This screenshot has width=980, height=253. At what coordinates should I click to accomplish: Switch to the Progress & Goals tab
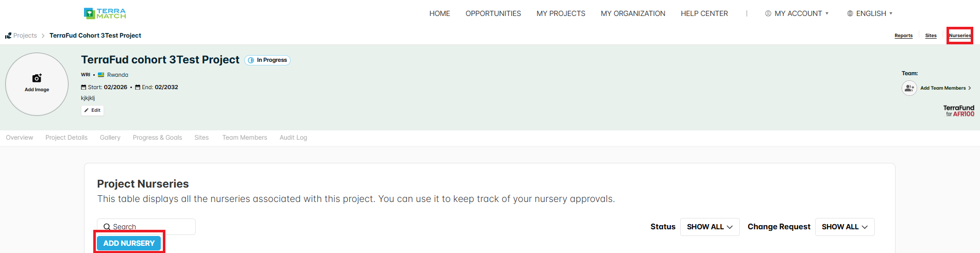[x=157, y=138]
